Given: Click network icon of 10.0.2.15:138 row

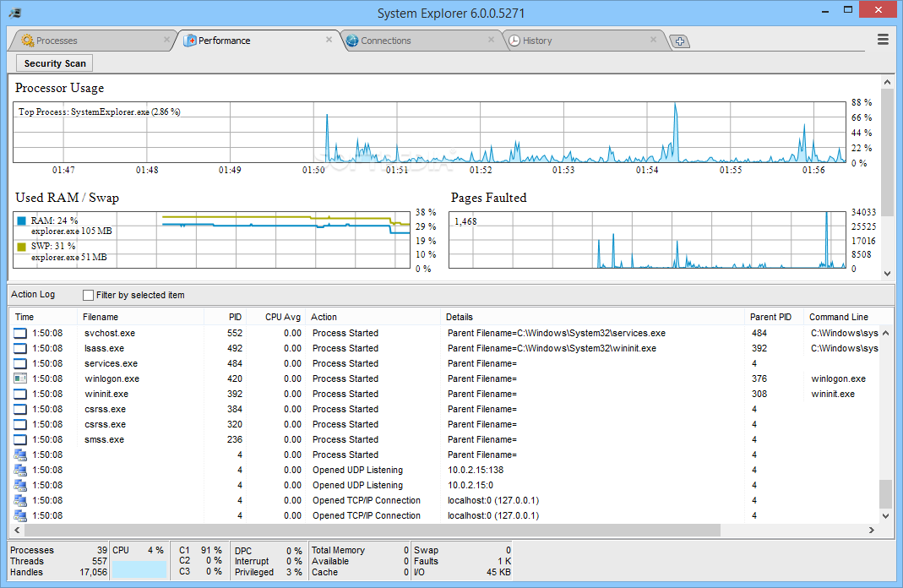Looking at the screenshot, I should coord(20,470).
